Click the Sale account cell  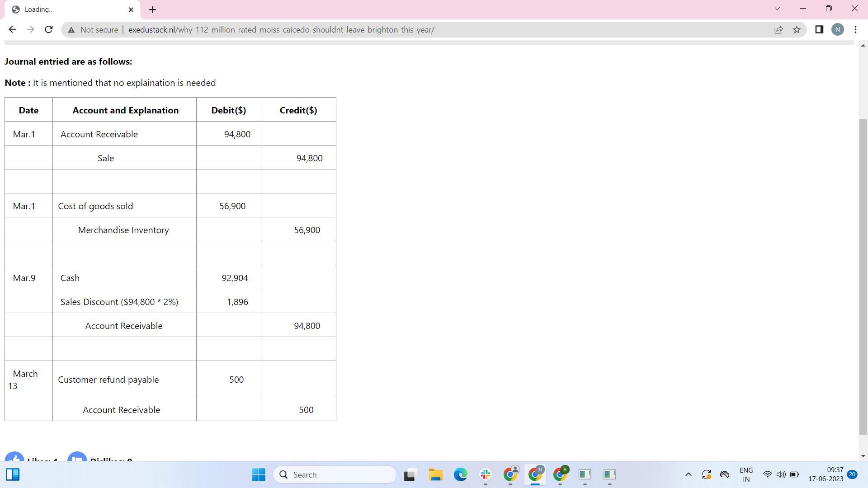pos(124,158)
